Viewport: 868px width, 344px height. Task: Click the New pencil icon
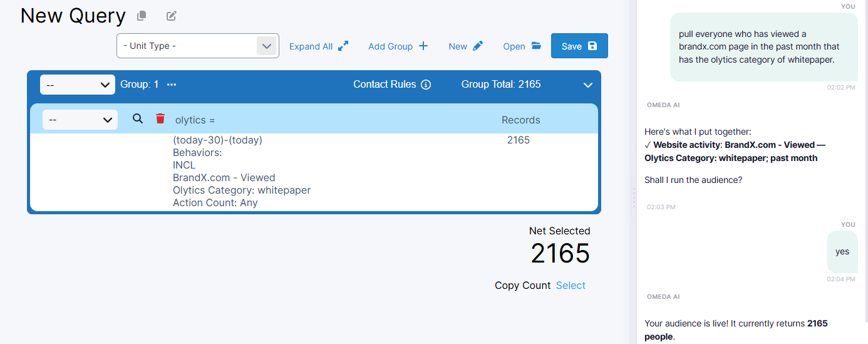478,46
